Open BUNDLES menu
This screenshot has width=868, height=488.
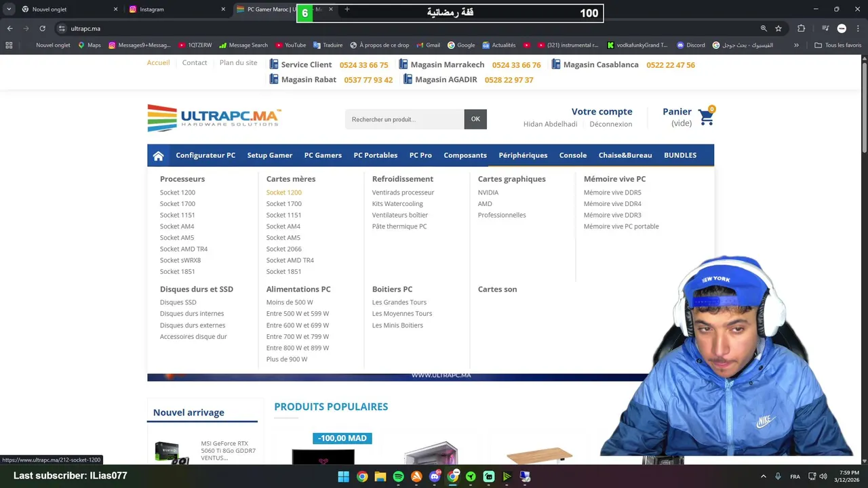click(x=680, y=155)
